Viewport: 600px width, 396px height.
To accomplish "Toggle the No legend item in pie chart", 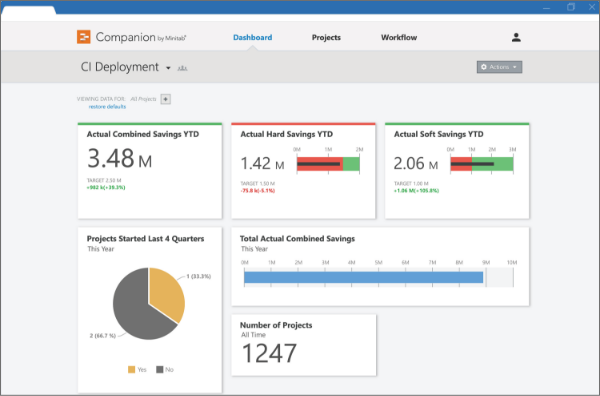I will pos(165,370).
